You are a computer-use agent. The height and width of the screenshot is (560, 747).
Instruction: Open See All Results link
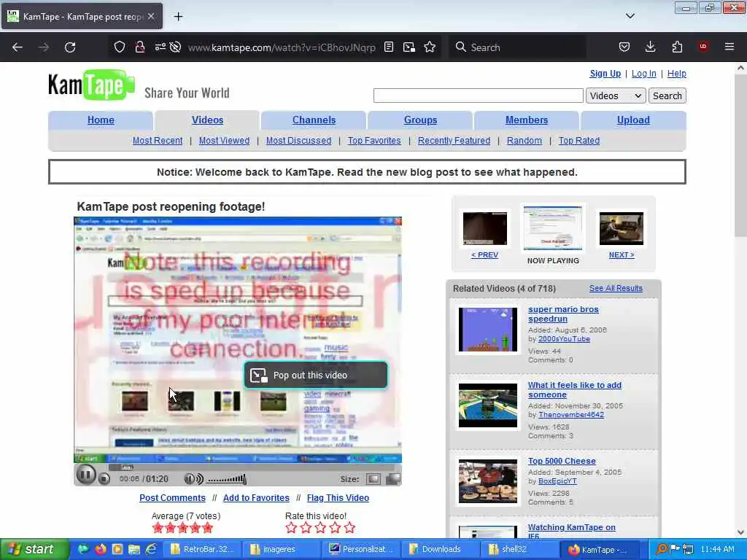point(616,288)
